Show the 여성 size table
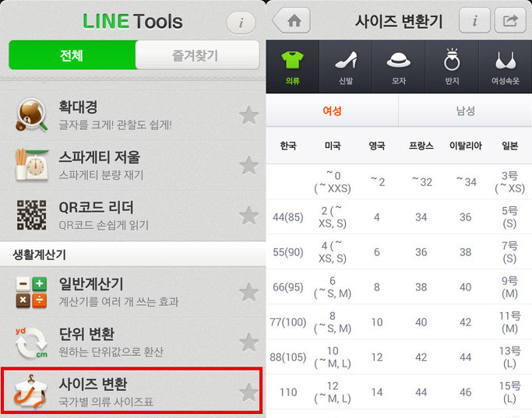The width and height of the screenshot is (532, 418). (332, 111)
